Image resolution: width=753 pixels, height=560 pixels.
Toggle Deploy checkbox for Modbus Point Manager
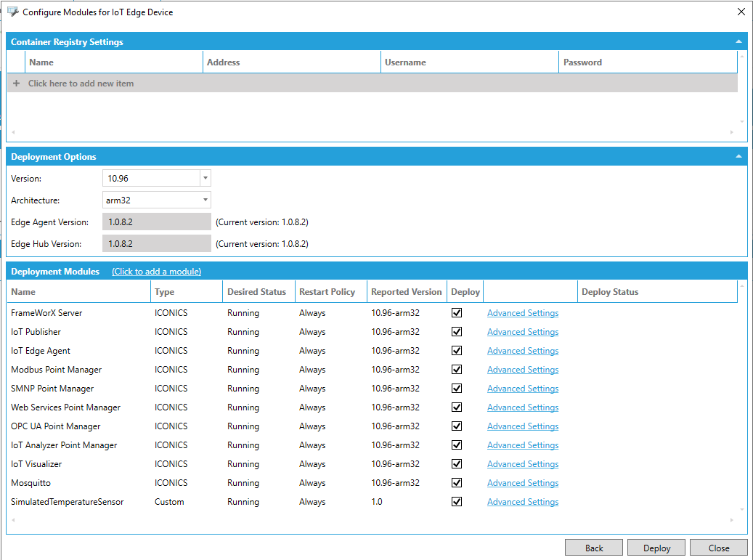pos(457,369)
